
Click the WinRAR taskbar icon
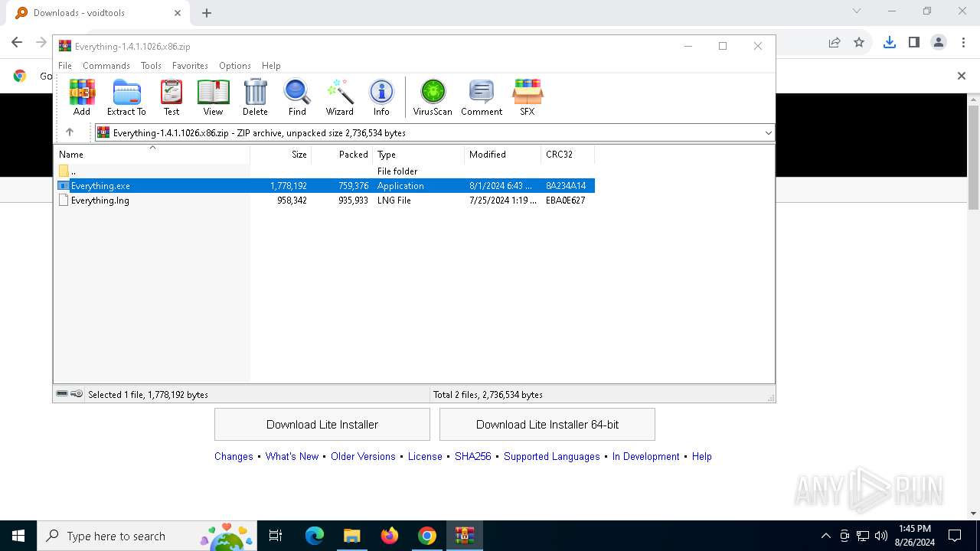[x=465, y=536]
